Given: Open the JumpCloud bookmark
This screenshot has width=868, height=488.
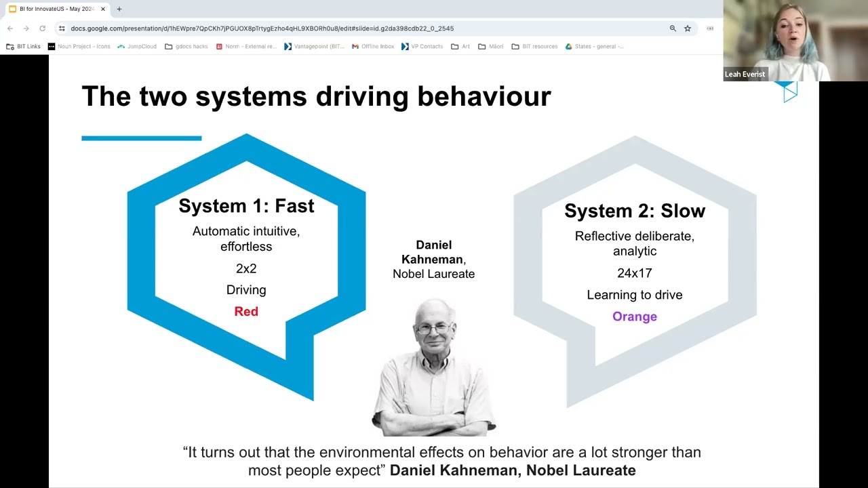Looking at the screenshot, I should [137, 46].
